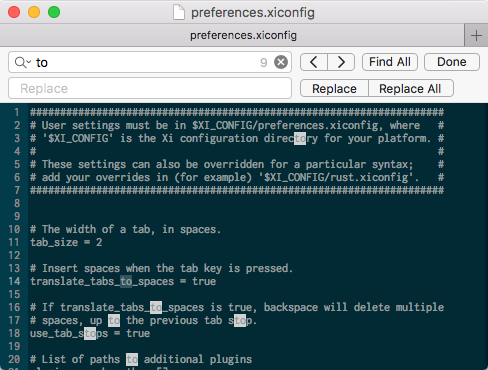488x370 pixels.
Task: Click highlighted 'to' match in 'directory'
Action: 300,138
